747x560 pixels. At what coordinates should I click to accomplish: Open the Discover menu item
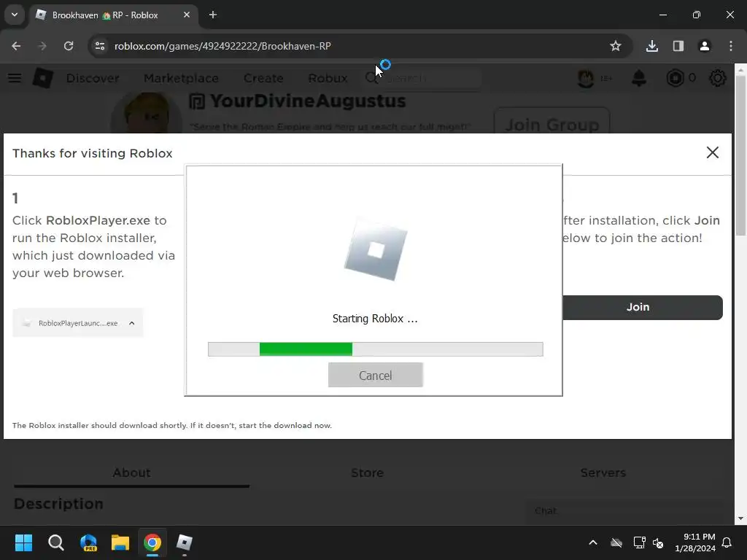pos(93,78)
